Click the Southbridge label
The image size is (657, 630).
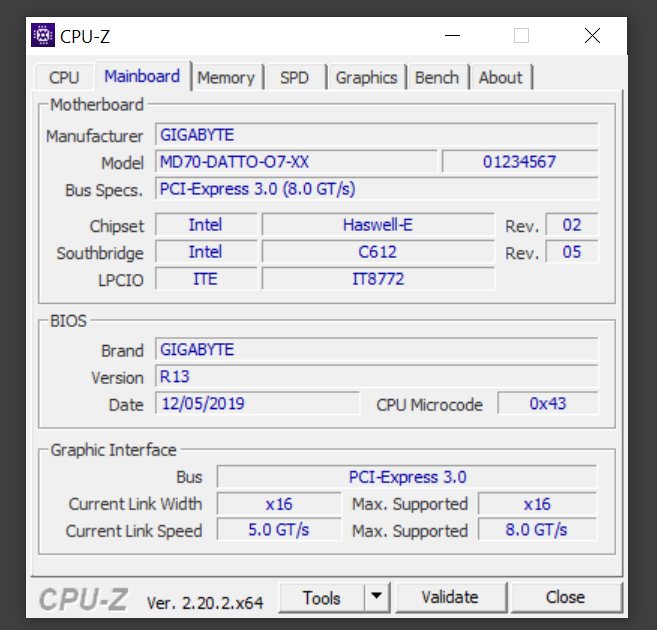100,253
